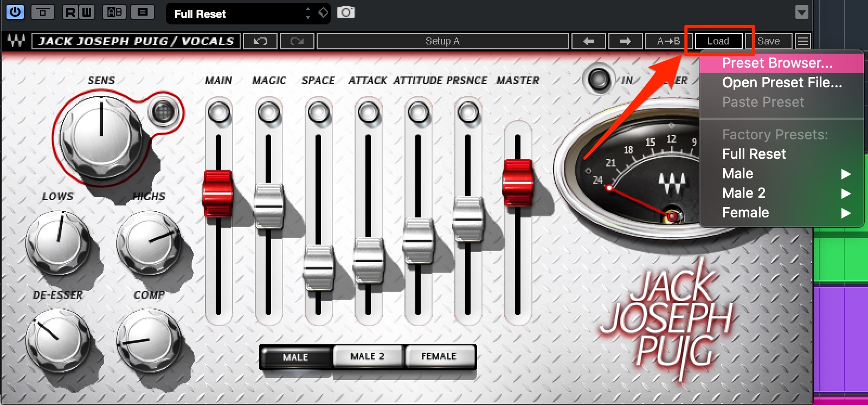
Task: Expand the Female presets submenu
Action: point(781,213)
